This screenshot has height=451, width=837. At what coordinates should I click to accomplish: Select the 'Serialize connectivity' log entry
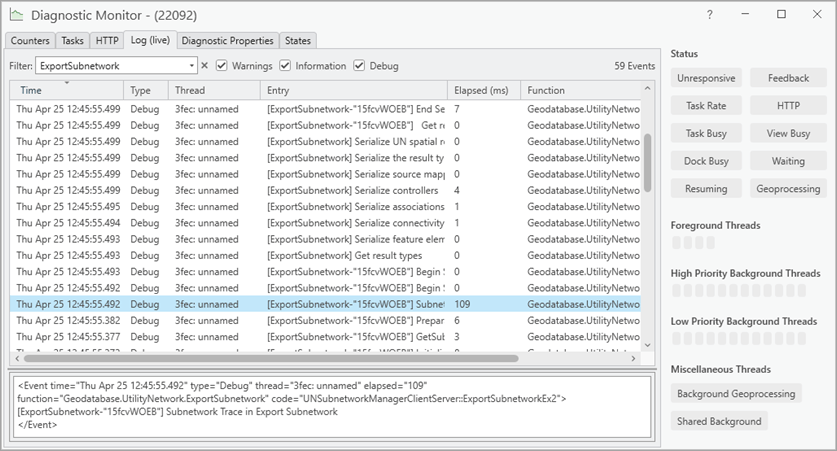coord(325,223)
